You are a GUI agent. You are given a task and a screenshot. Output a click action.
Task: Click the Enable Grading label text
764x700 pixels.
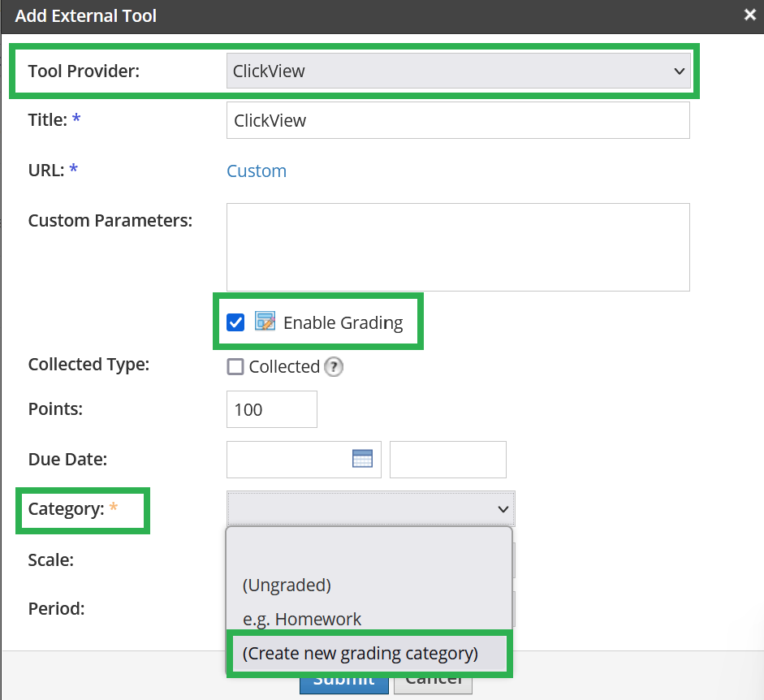pyautogui.click(x=343, y=322)
